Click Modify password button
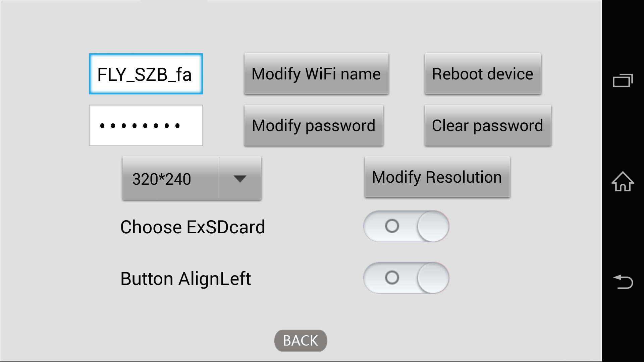This screenshot has width=644, height=362. [x=314, y=125]
